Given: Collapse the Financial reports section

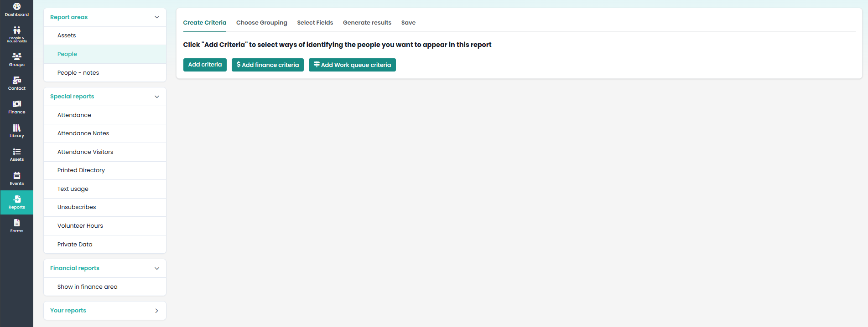Looking at the screenshot, I should [x=157, y=268].
